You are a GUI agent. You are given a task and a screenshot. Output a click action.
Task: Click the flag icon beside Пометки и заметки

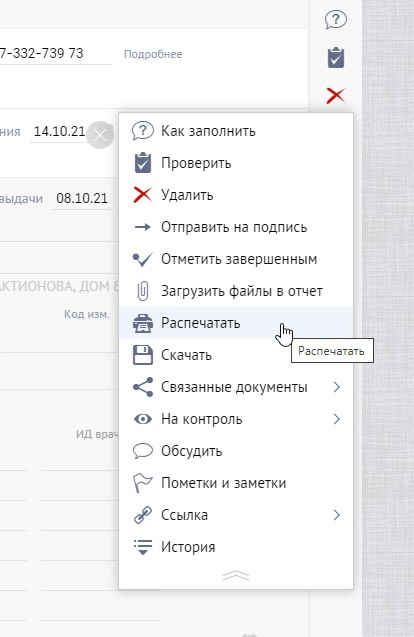point(143,483)
